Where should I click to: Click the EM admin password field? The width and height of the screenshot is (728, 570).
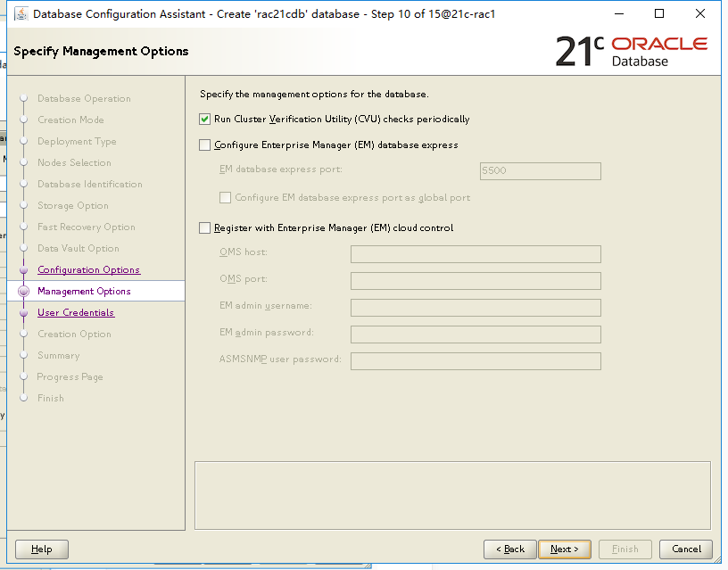(x=476, y=335)
